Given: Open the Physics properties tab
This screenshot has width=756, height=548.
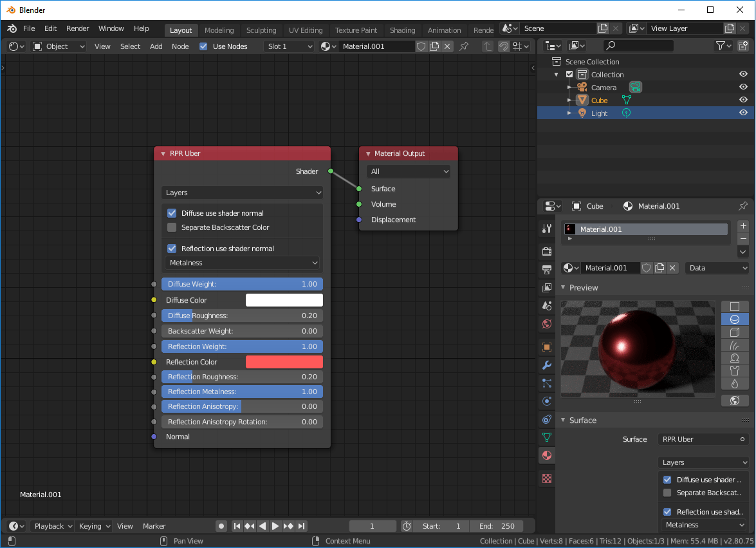Looking at the screenshot, I should point(546,401).
